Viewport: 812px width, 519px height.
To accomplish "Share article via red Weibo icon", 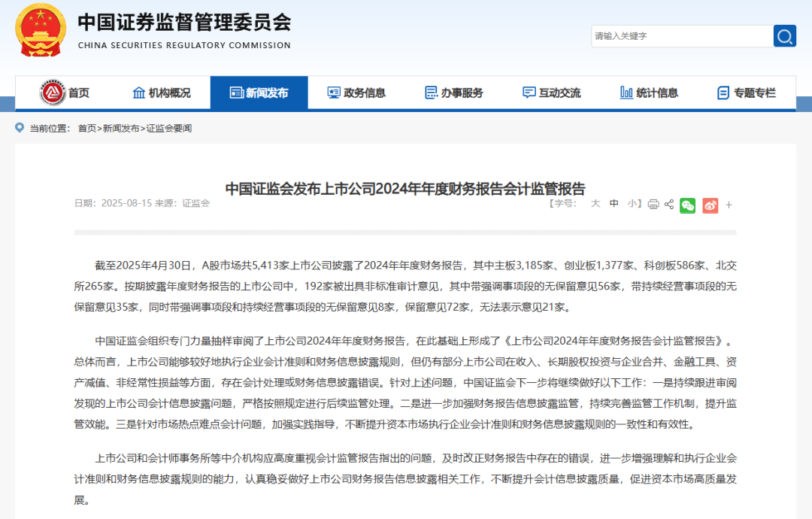I will 710,205.
